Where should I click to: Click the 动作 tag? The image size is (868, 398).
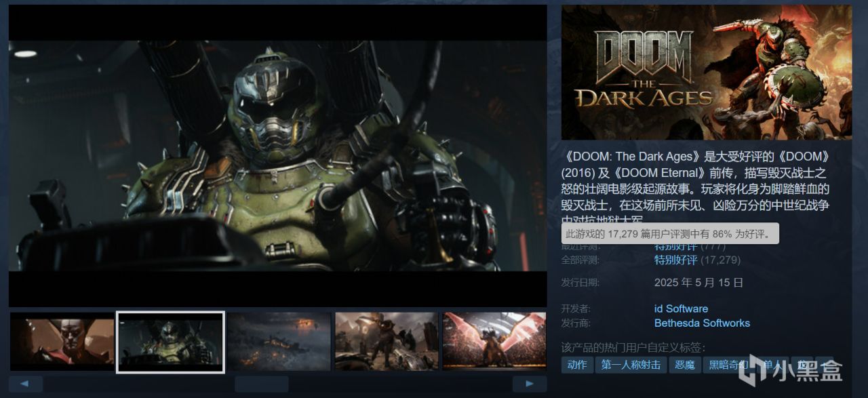click(x=577, y=365)
